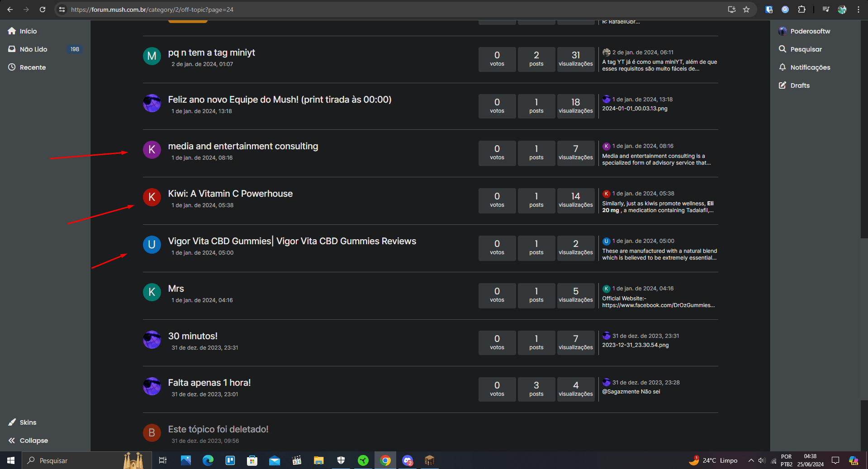This screenshot has width=868, height=469.
Task: Open the Recente page
Action: coord(27,67)
